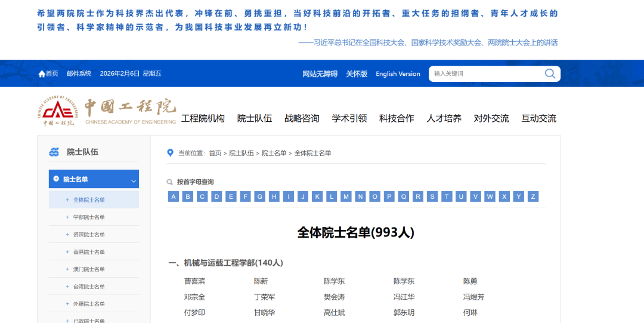
Task: Click the location pin icon in breadcrumb
Action: pos(171,153)
